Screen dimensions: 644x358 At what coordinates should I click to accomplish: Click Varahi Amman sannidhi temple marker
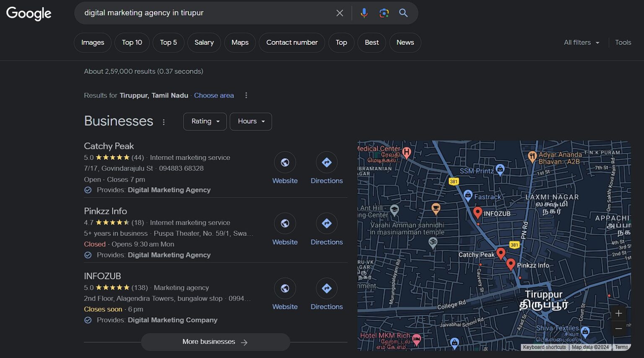433,242
